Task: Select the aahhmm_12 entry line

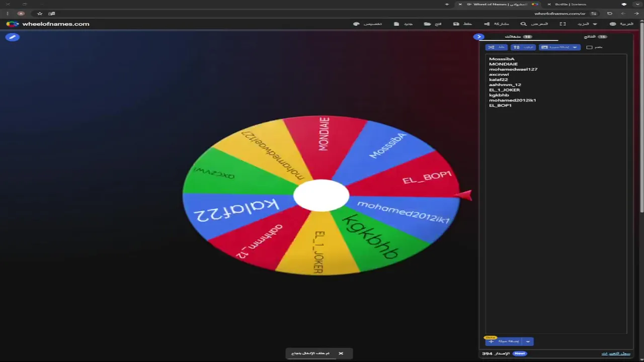Action: [505, 84]
